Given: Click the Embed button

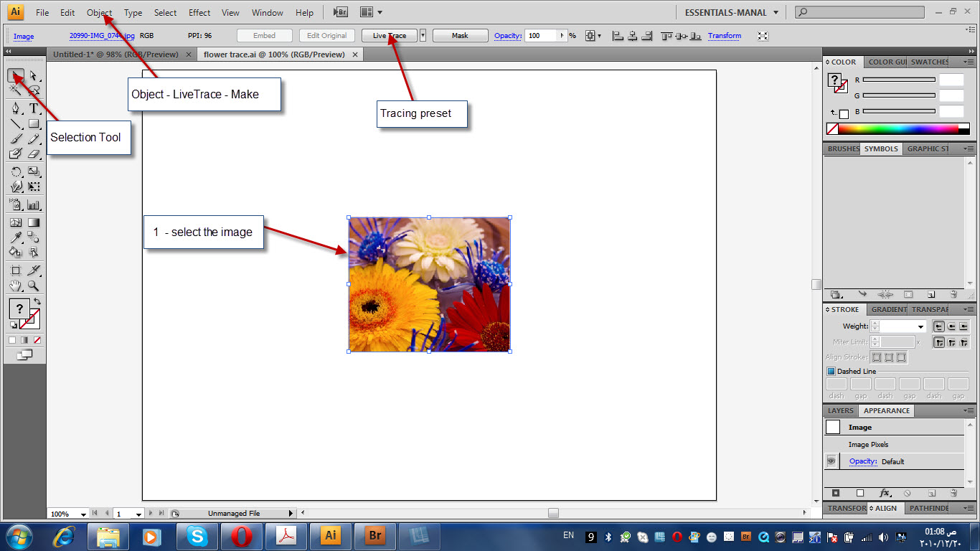Looking at the screenshot, I should [x=264, y=34].
